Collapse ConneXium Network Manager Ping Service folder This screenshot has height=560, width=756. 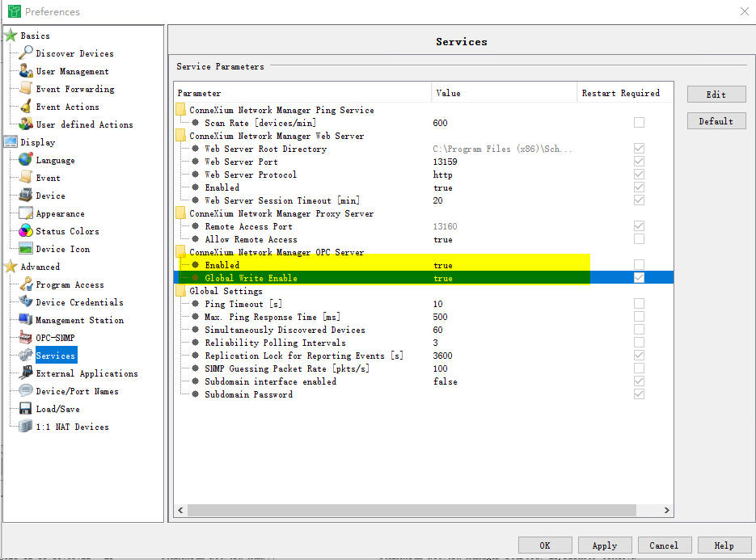(181, 109)
